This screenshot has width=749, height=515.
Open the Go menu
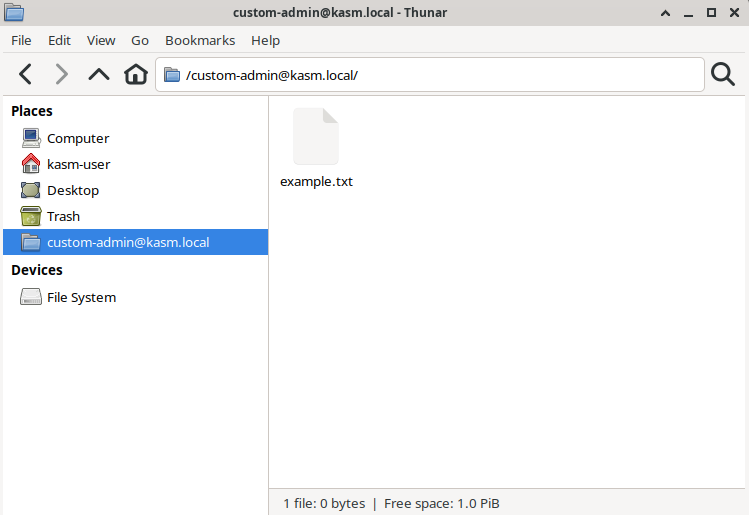tap(140, 40)
